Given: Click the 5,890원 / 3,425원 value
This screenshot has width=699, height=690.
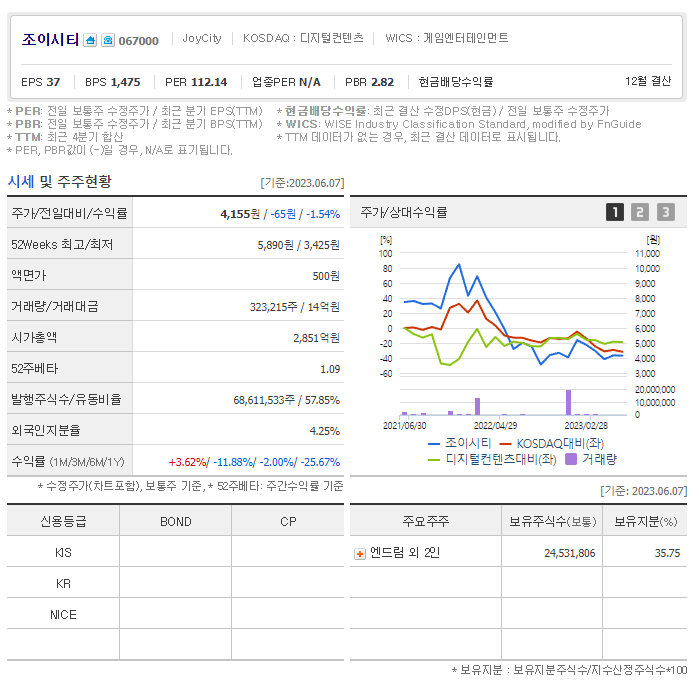Looking at the screenshot, I should [x=298, y=245].
